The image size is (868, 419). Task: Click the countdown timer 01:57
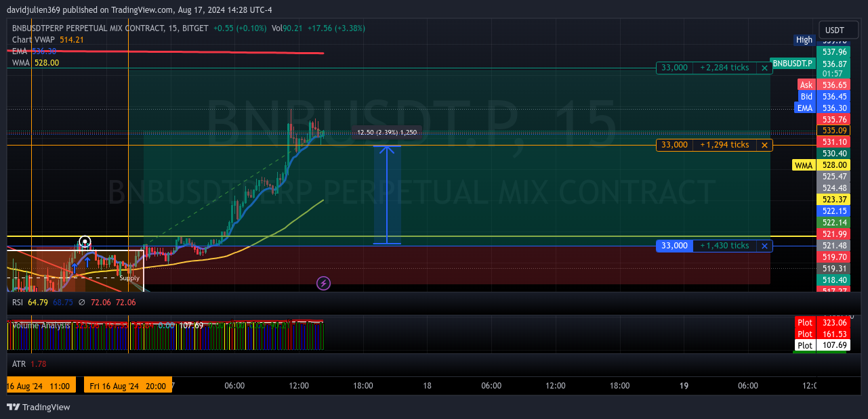pos(833,73)
